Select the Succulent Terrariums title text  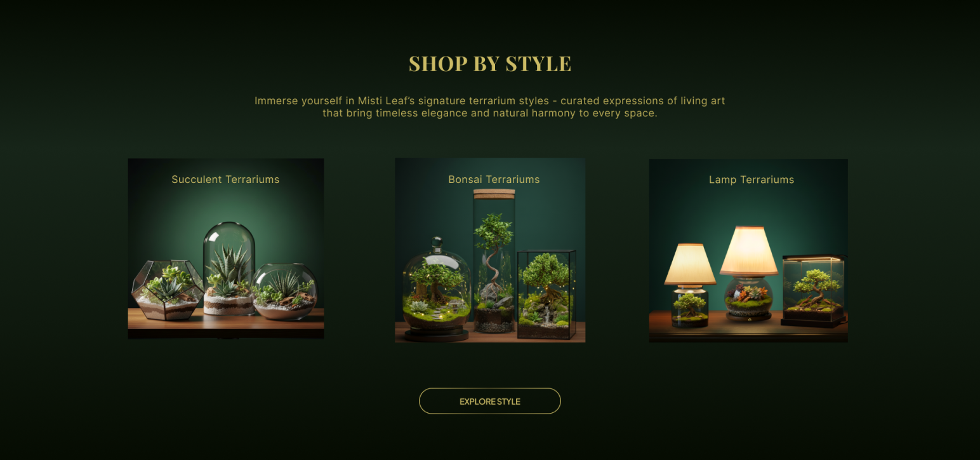click(225, 179)
